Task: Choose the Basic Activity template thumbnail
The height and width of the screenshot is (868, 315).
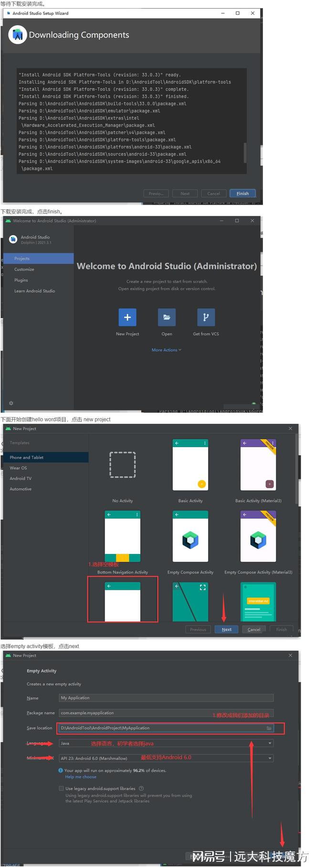Action: pyautogui.click(x=190, y=465)
